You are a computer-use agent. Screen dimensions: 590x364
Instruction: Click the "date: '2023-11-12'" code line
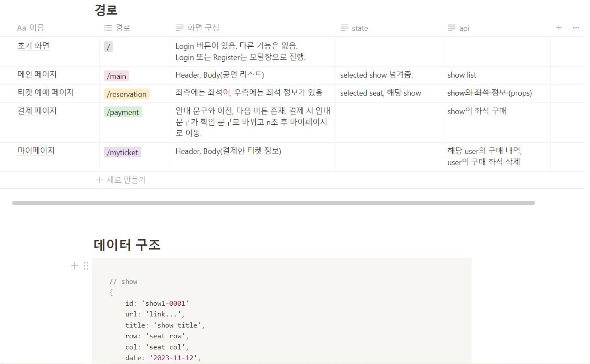[x=163, y=358]
